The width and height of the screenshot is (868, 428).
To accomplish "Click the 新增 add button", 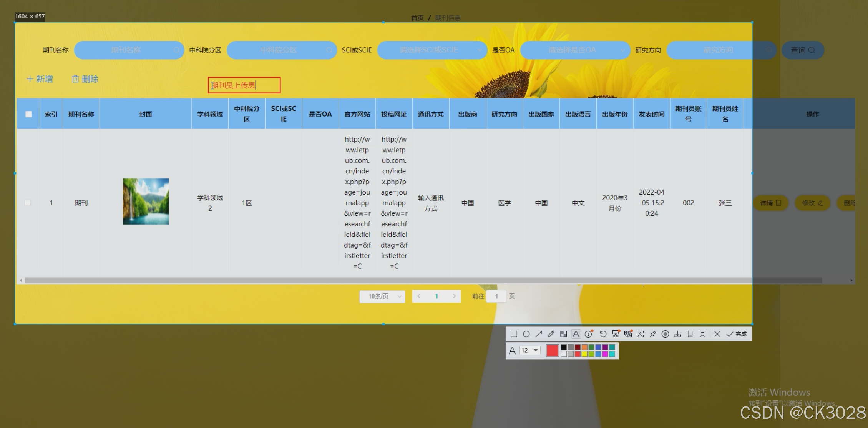I will pos(40,79).
